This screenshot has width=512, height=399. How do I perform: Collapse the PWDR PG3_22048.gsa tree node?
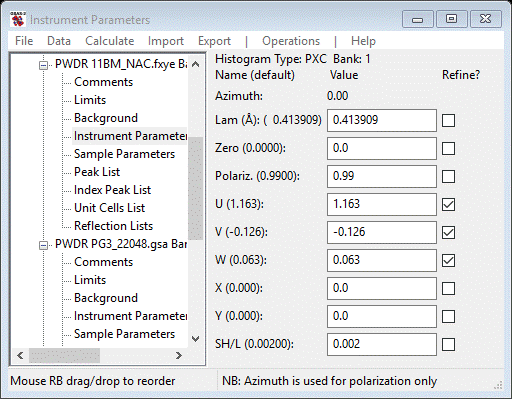click(43, 245)
